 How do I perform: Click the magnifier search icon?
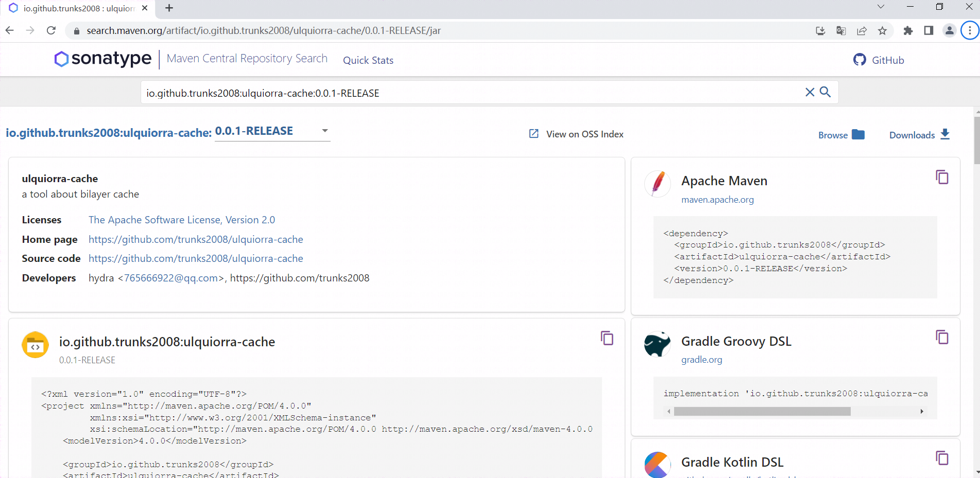tap(826, 92)
